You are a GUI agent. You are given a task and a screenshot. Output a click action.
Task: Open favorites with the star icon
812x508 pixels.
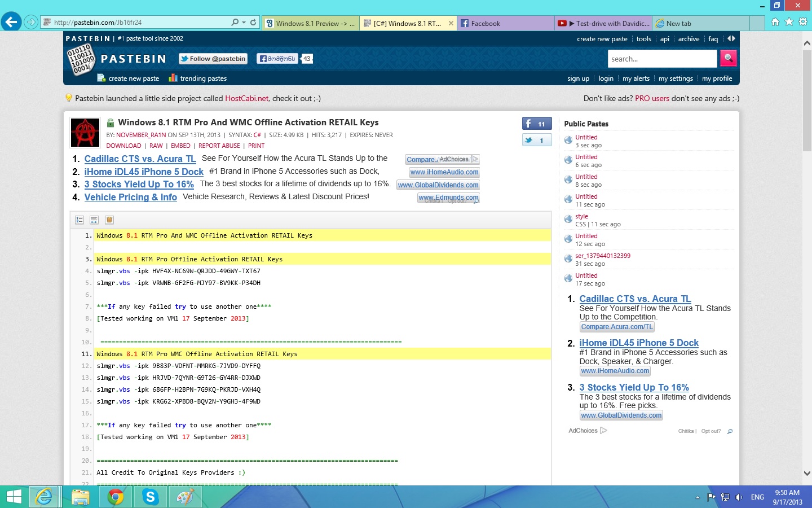click(x=789, y=22)
